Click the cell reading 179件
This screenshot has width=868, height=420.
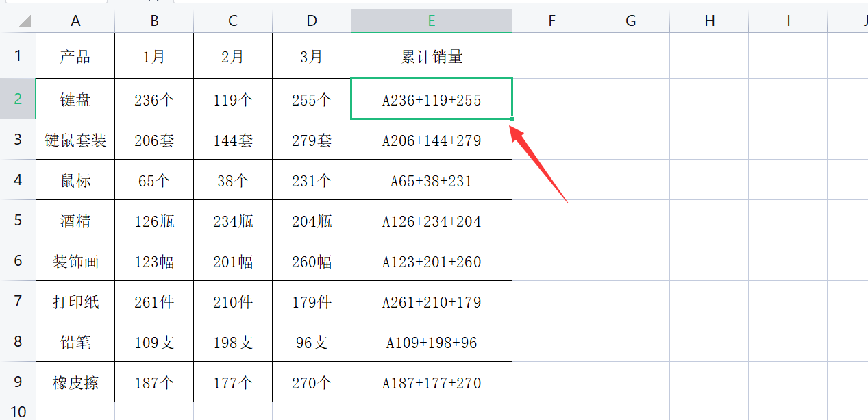coord(312,302)
